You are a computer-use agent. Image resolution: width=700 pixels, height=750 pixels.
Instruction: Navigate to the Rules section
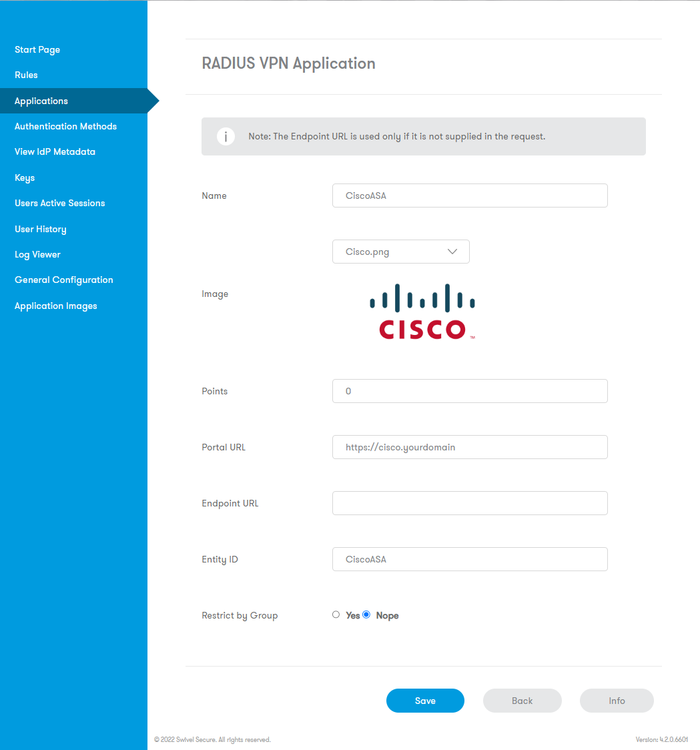click(26, 75)
